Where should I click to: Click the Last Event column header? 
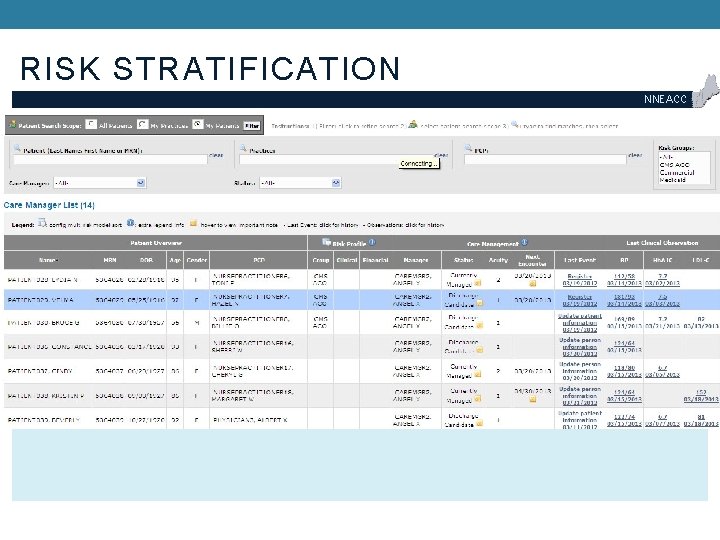[580, 260]
